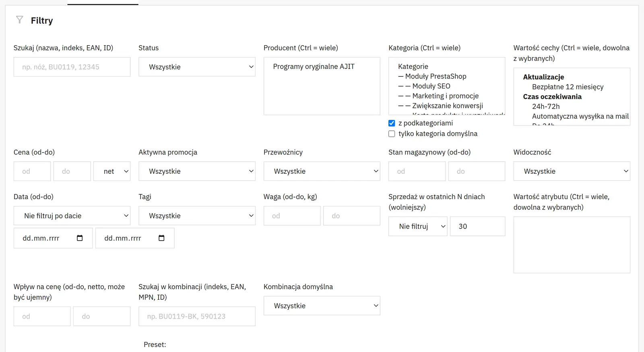The image size is (644, 352).
Task: Open the net price type dropdown
Action: (x=112, y=171)
